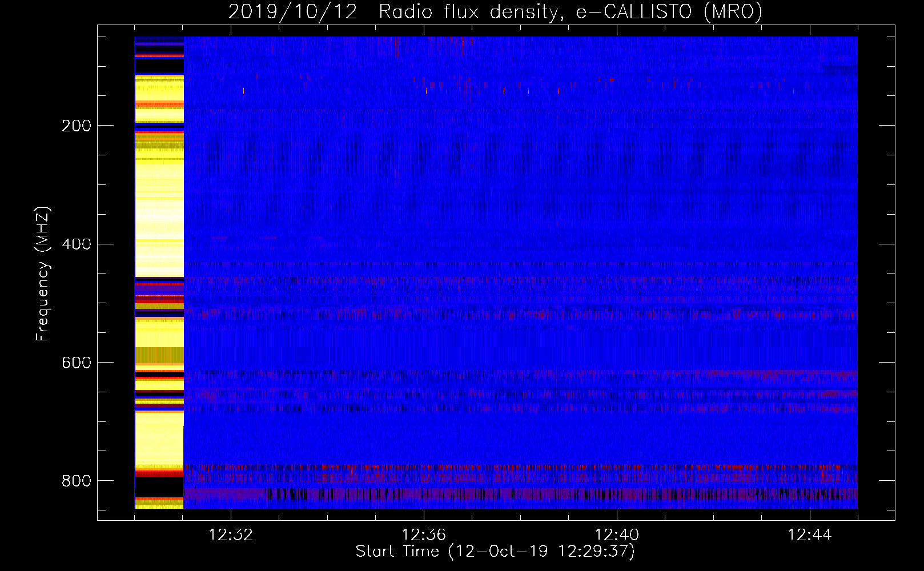The height and width of the screenshot is (571, 924).
Task: Select the 400 frequency tick label
Action: point(77,244)
